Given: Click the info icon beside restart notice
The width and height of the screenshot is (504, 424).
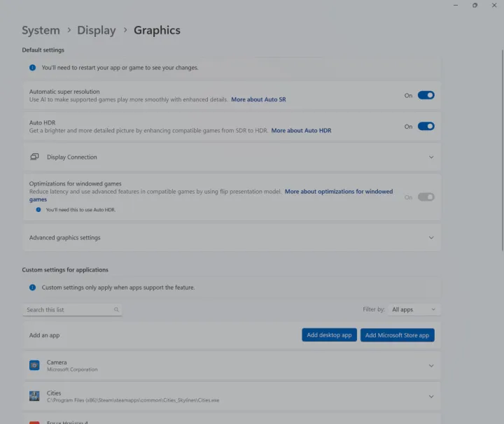Looking at the screenshot, I should [x=32, y=68].
